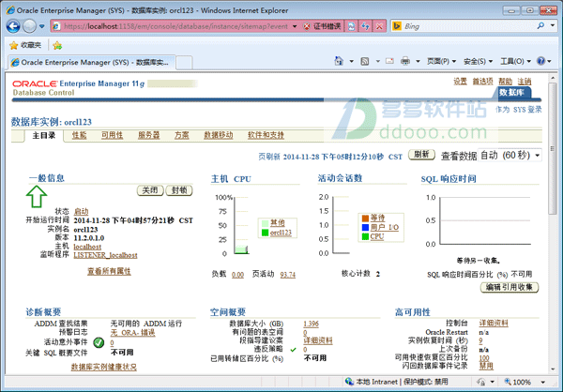This screenshot has width=563, height=392.
Task: Click the 封锁 button
Action: (x=179, y=190)
